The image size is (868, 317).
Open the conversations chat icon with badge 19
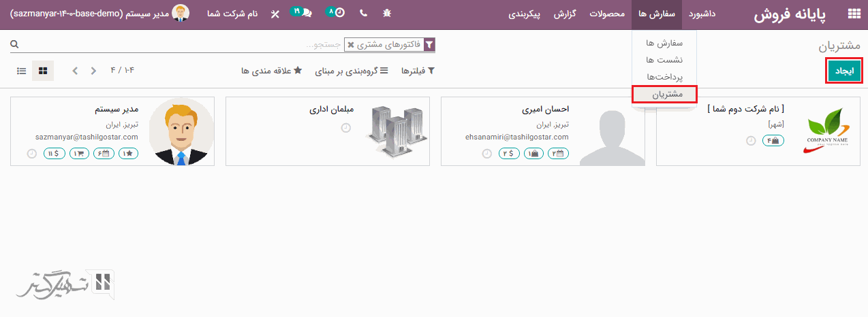click(x=303, y=13)
